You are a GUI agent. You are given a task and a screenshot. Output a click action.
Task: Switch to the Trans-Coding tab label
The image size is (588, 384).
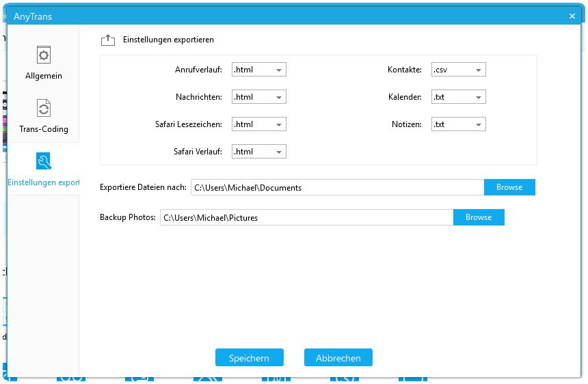point(44,129)
